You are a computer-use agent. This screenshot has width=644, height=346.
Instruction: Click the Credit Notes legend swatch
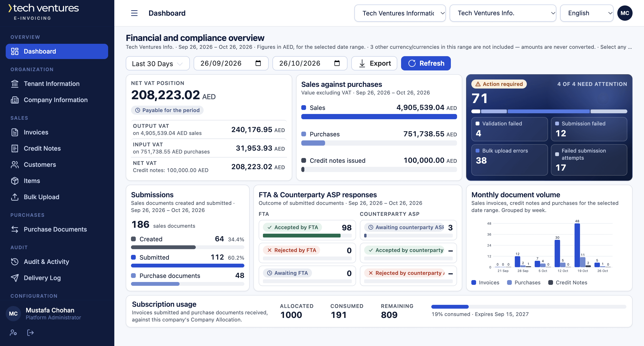click(550, 282)
